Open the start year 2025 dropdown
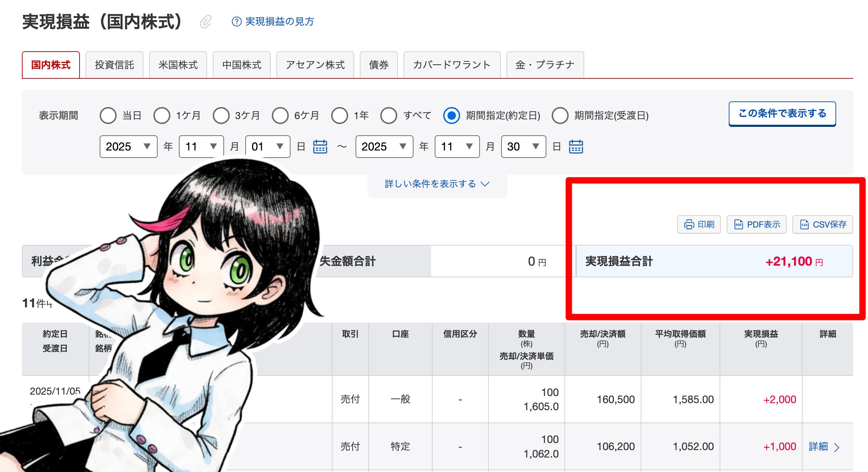The width and height of the screenshot is (868, 472). [x=128, y=147]
